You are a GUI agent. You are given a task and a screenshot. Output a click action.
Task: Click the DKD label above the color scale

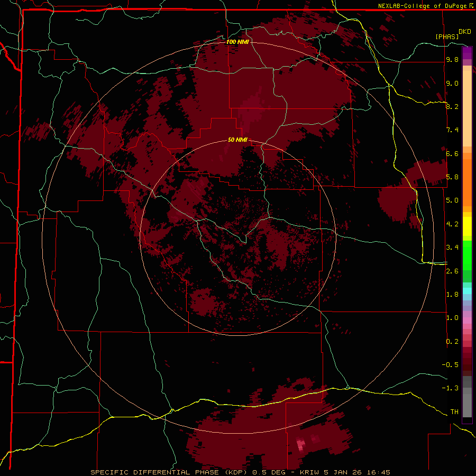[465, 32]
